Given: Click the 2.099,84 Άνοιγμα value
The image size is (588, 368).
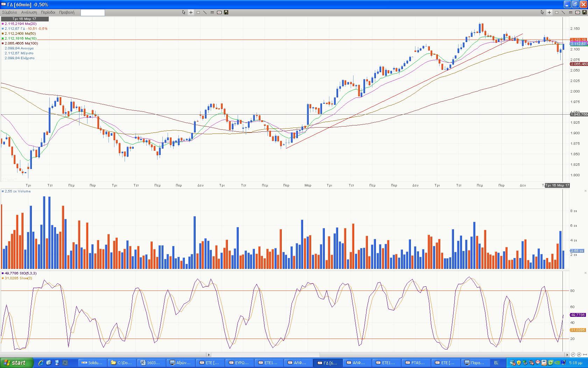Looking at the screenshot, I should coord(19,48).
